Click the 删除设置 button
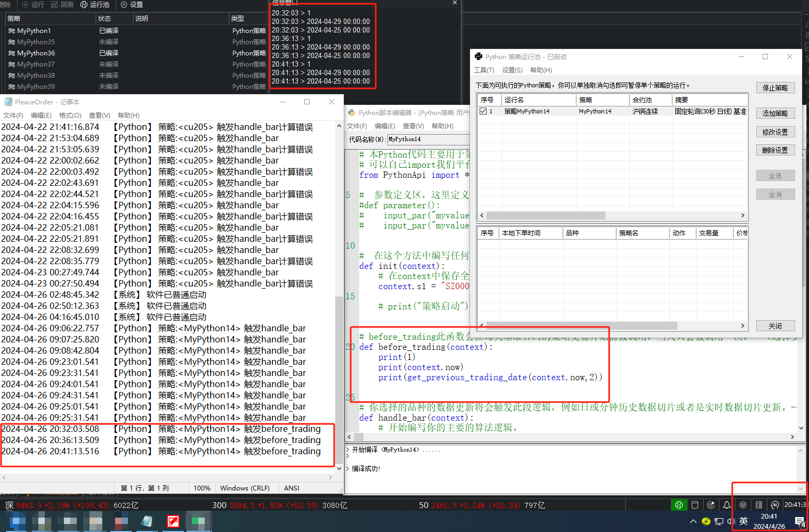The image size is (809, 532). click(775, 151)
